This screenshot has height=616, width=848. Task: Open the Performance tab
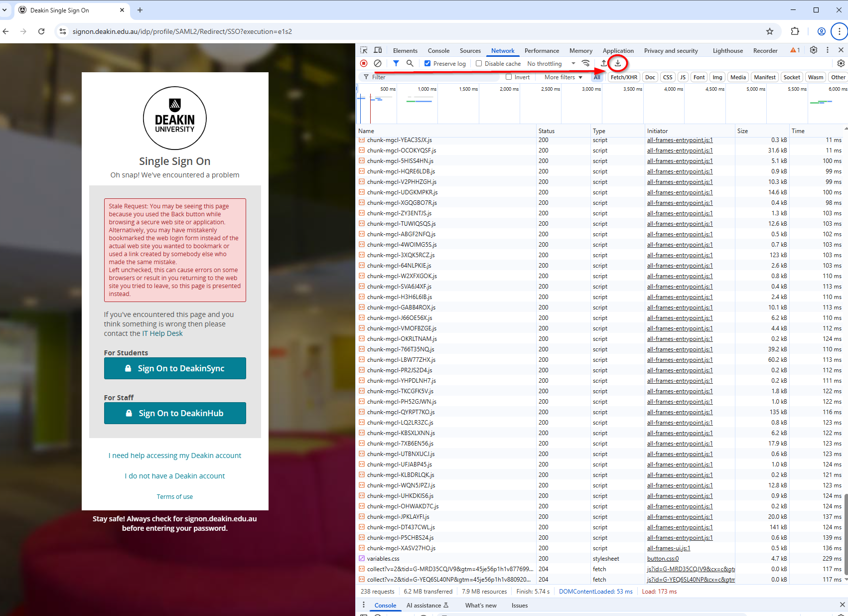[x=542, y=51]
